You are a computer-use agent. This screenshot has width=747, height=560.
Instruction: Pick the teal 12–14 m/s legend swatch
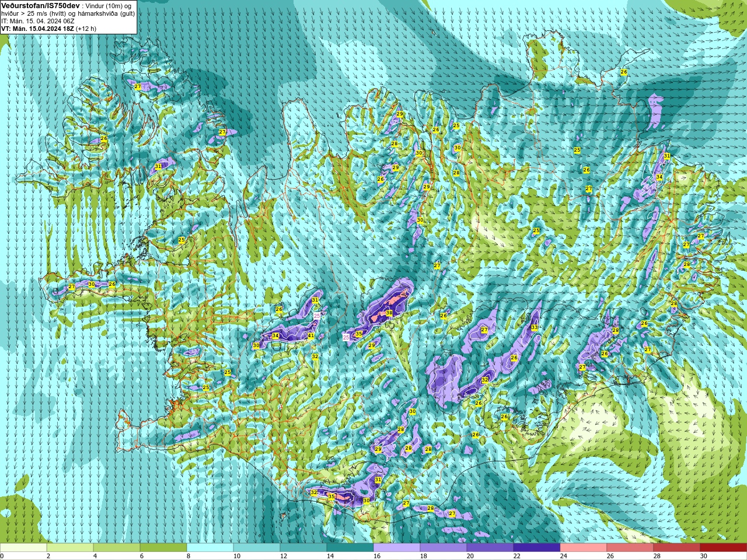[x=303, y=548]
